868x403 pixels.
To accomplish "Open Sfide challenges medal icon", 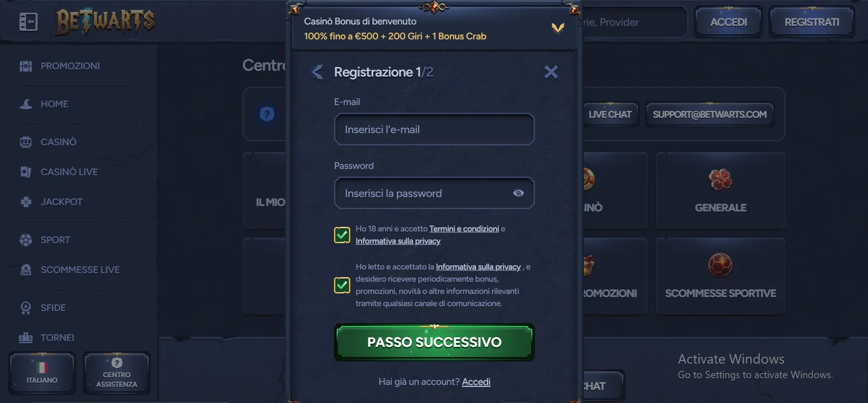I will tap(26, 308).
